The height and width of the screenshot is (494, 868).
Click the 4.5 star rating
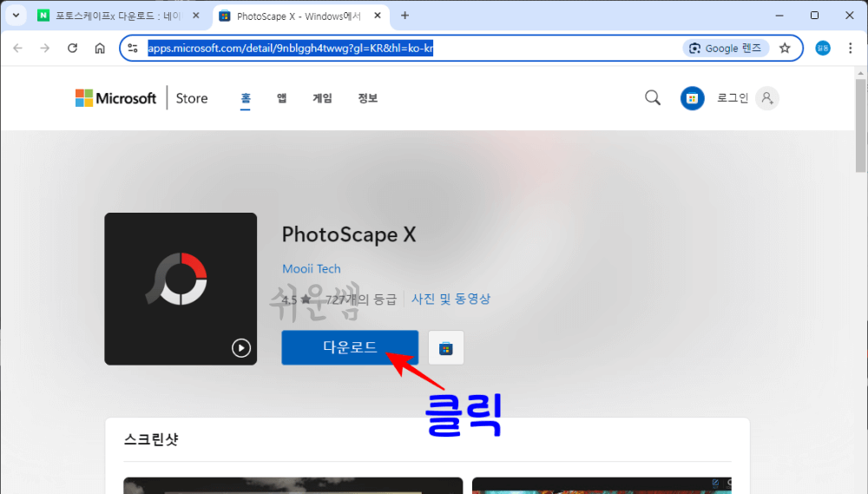click(x=296, y=300)
